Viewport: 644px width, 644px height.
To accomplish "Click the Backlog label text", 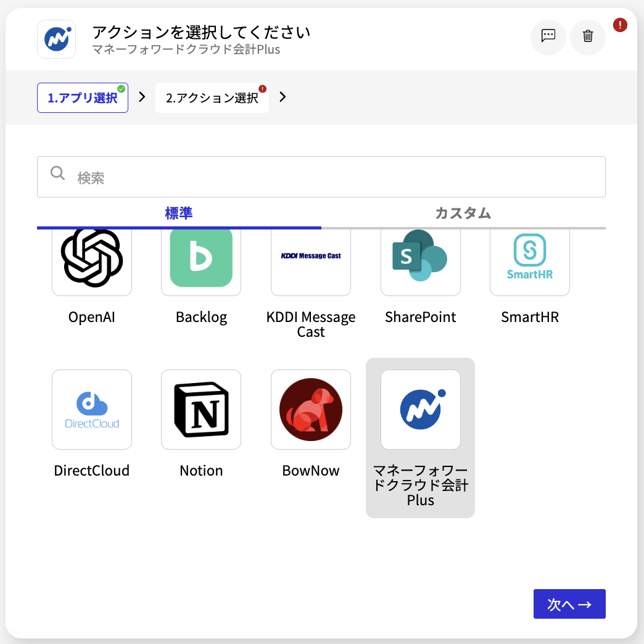I will click(201, 318).
